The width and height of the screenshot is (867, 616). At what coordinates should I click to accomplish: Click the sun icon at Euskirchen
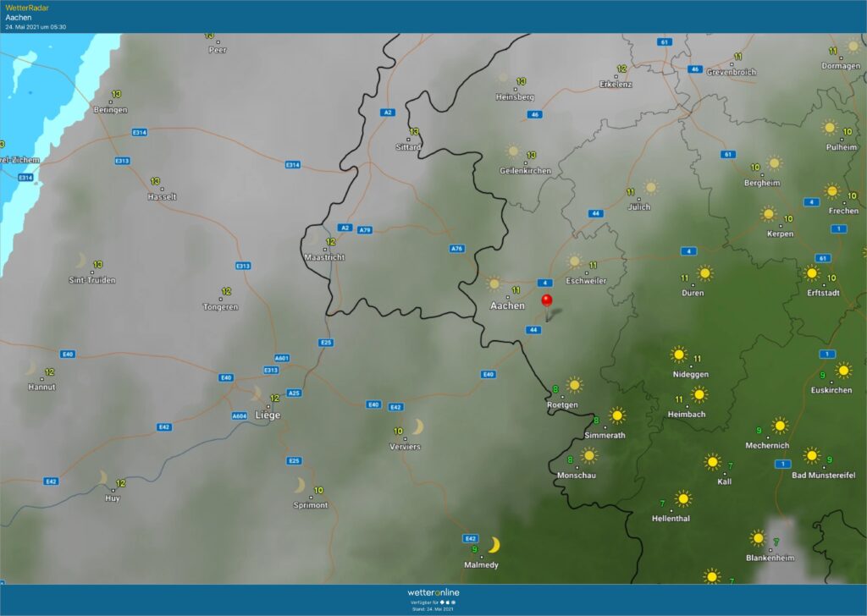[x=843, y=370]
